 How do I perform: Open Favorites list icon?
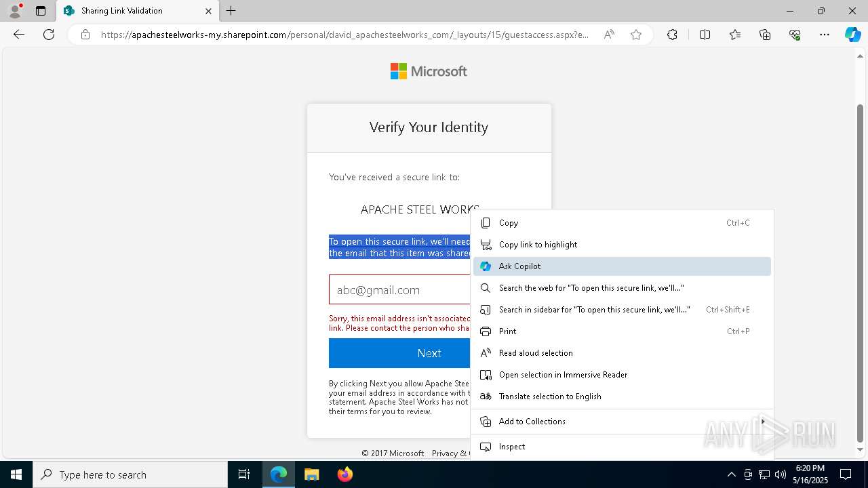pyautogui.click(x=735, y=35)
